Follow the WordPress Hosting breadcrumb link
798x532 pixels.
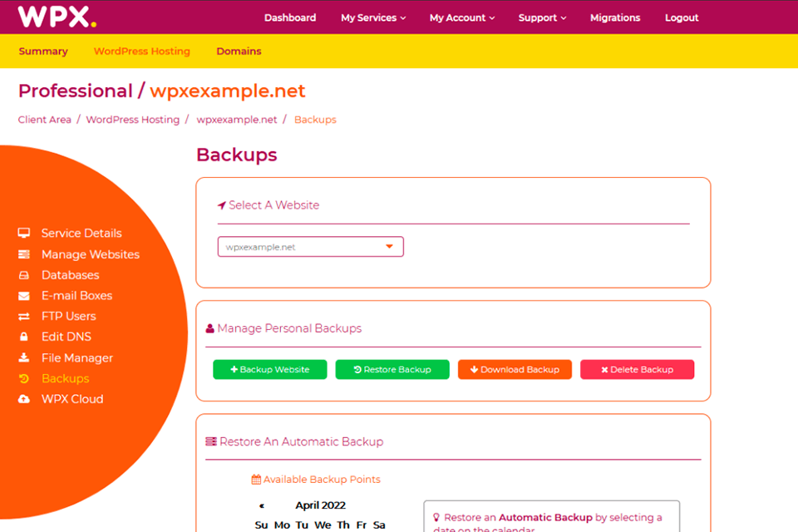click(x=133, y=120)
